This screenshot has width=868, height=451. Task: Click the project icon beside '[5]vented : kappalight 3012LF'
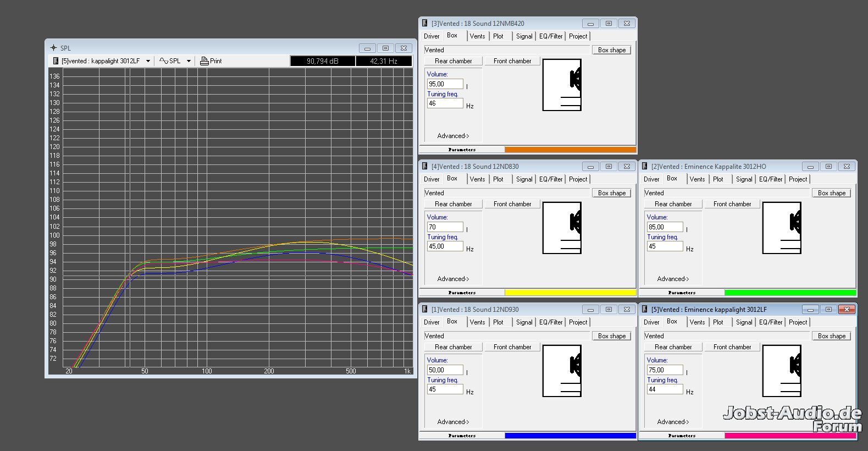(56, 61)
